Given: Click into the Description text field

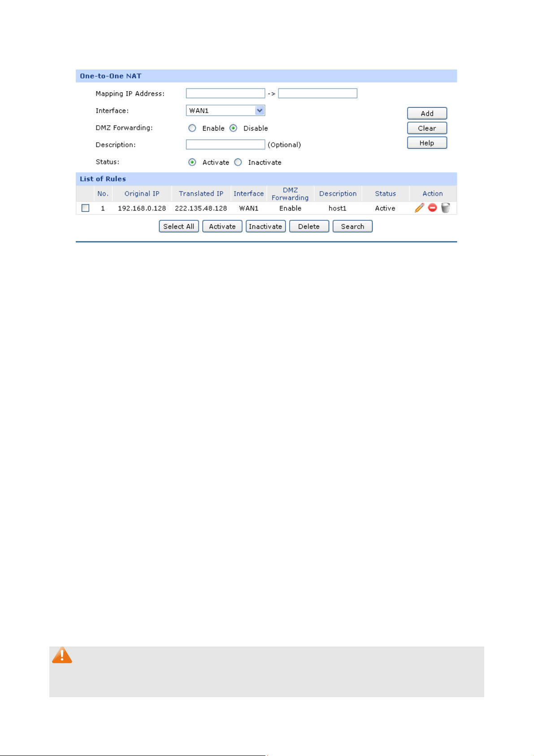Looking at the screenshot, I should [x=225, y=144].
